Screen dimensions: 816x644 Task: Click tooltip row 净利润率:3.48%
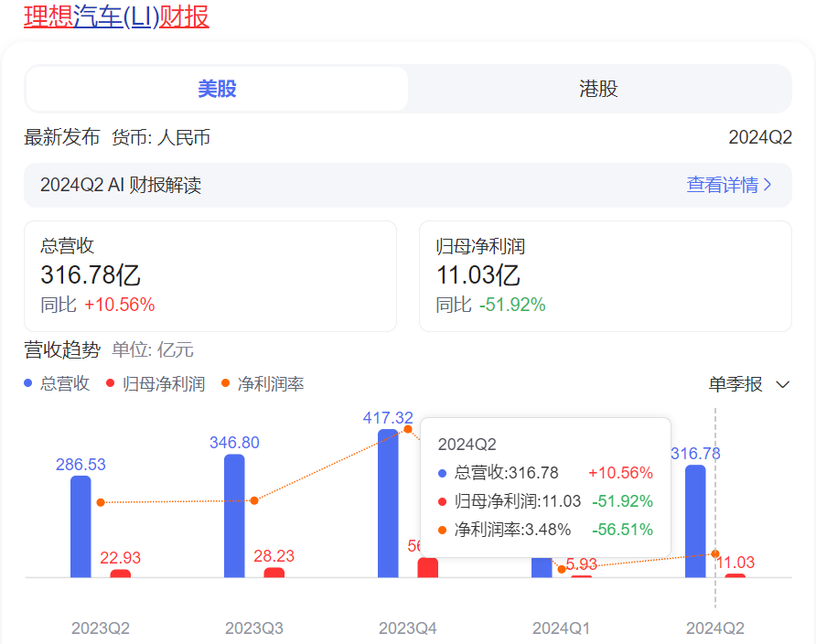[545, 530]
